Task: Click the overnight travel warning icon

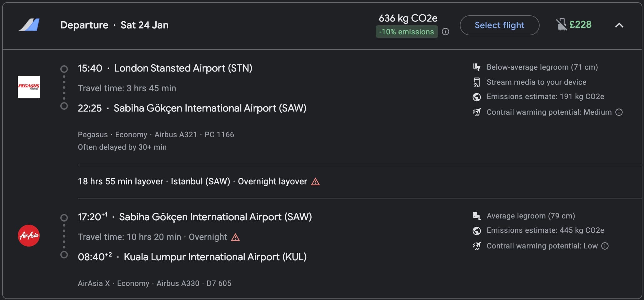Action: [235, 237]
